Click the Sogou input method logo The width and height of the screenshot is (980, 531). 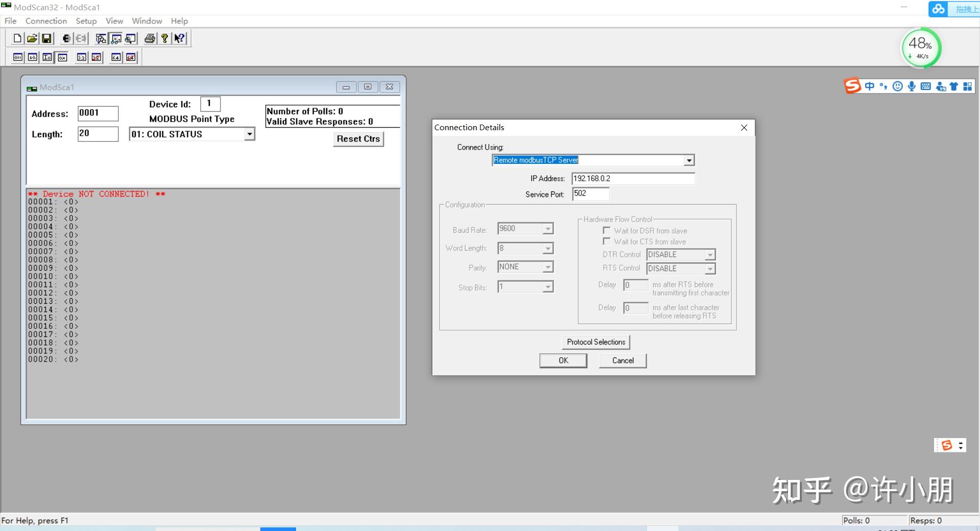pyautogui.click(x=852, y=86)
